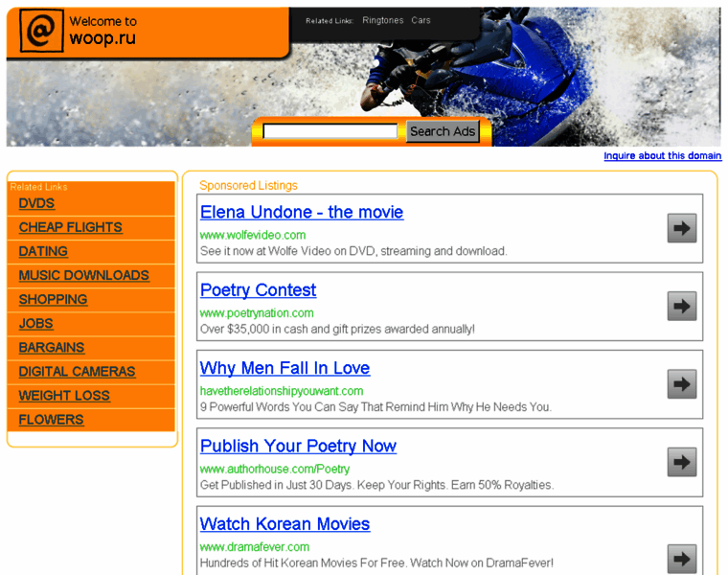Select DATING in related links
This screenshot has height=575, width=728.
[43, 252]
